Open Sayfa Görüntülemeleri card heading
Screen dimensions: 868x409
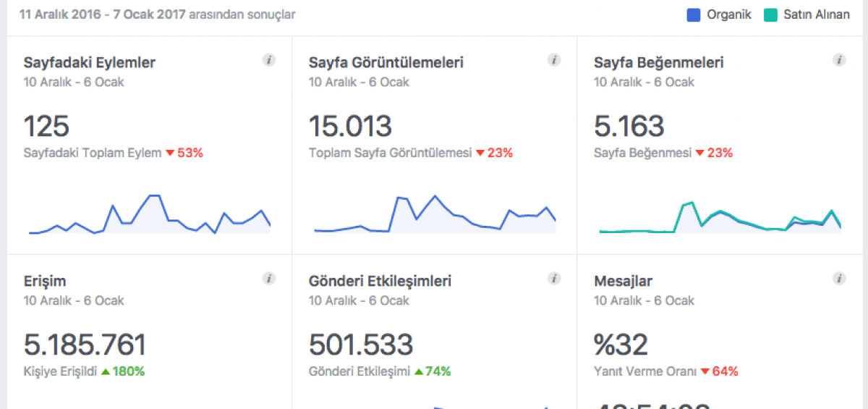coord(386,62)
